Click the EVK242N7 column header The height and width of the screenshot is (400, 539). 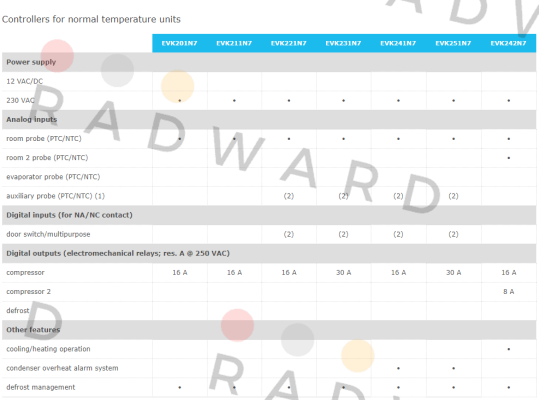508,43
